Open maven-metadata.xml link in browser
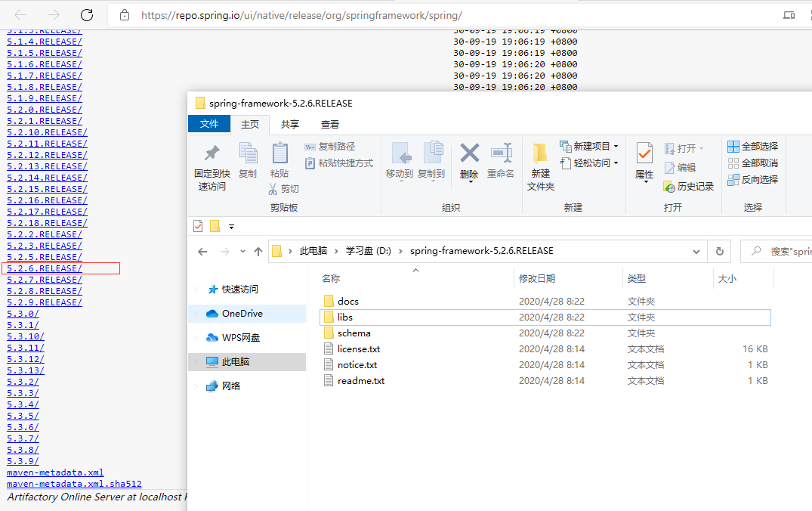 tap(55, 472)
